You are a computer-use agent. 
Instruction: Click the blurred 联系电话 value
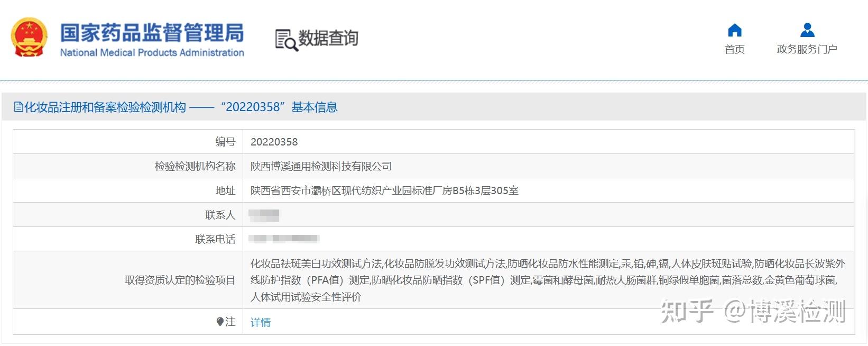(x=284, y=239)
